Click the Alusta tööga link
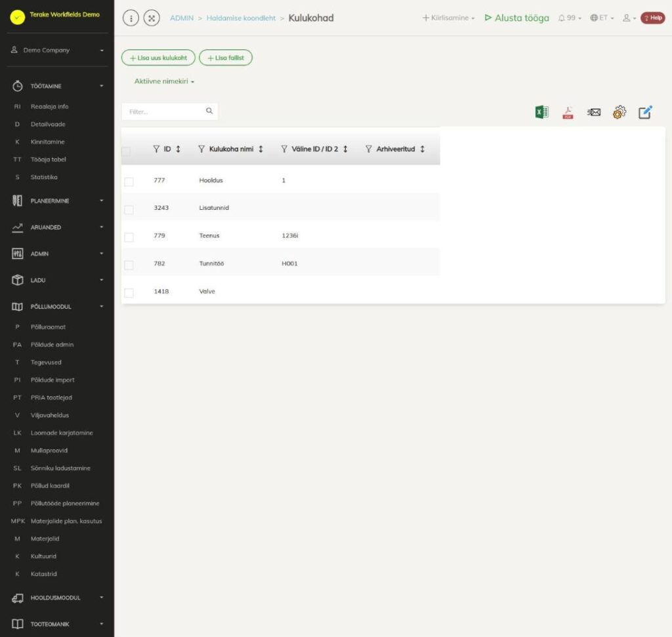672x637 pixels. coord(516,18)
